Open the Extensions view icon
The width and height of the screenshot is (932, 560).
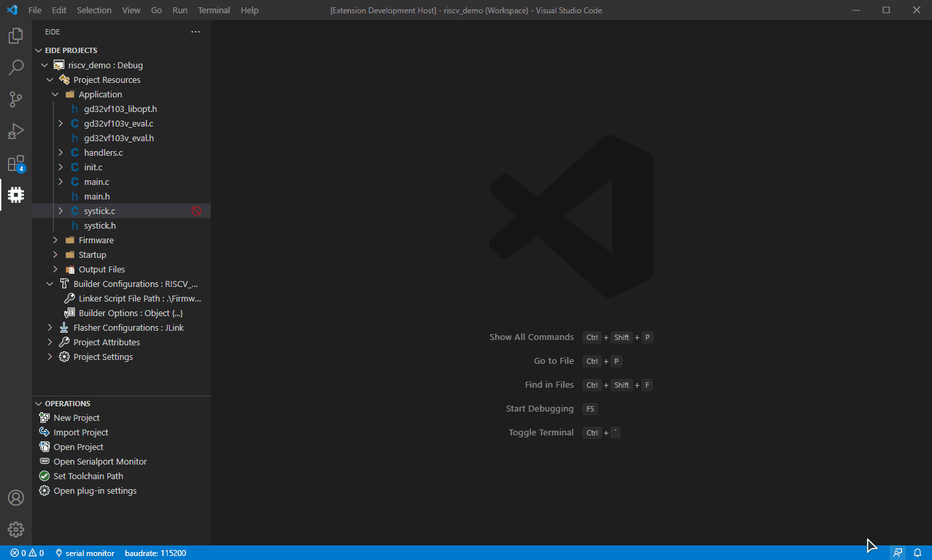click(16, 163)
